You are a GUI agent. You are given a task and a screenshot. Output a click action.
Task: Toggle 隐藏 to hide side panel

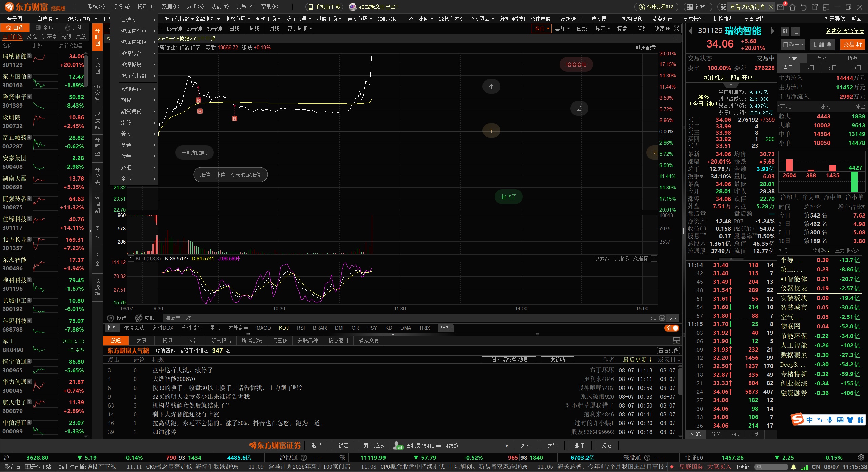[x=662, y=29]
